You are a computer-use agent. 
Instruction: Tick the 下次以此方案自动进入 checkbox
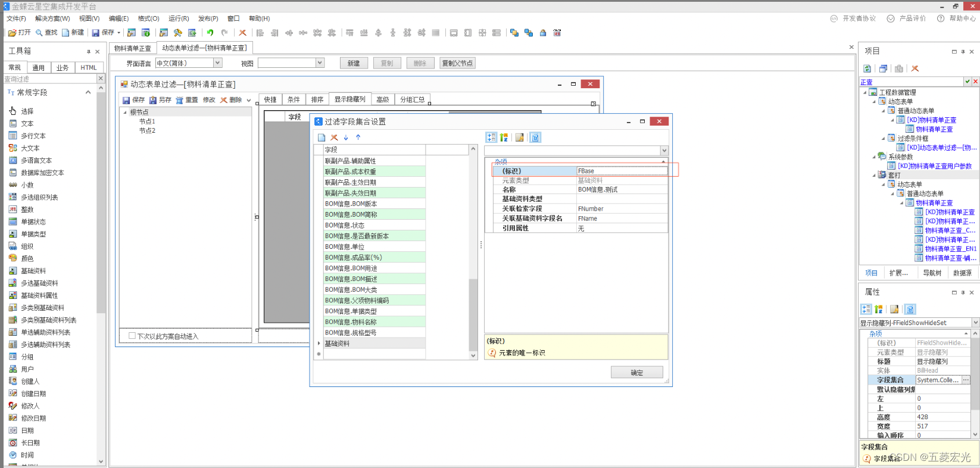click(x=132, y=336)
